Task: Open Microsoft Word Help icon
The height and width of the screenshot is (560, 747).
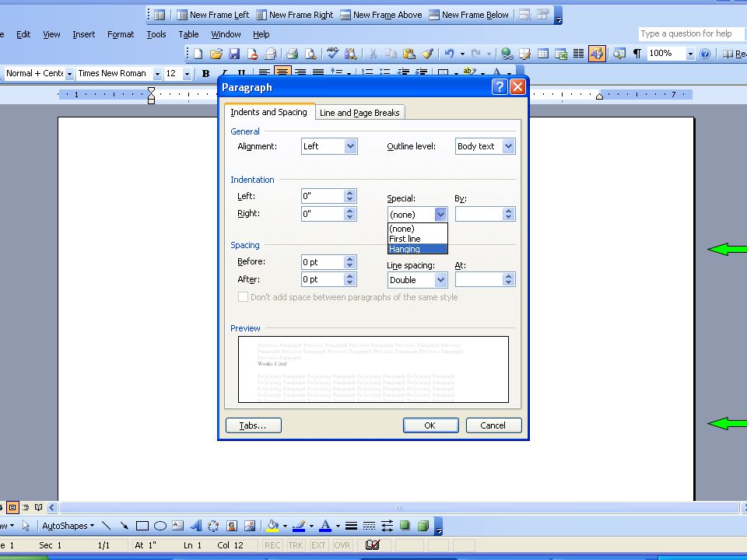Action: point(705,54)
